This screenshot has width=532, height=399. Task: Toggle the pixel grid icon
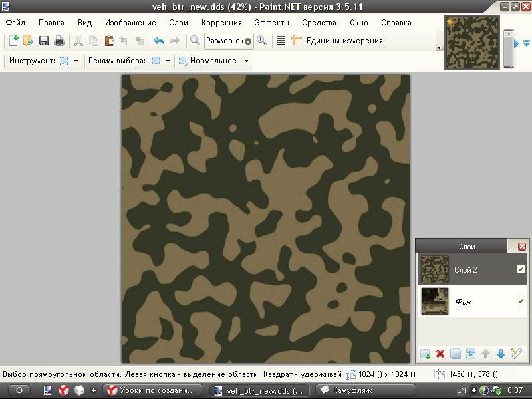point(281,41)
